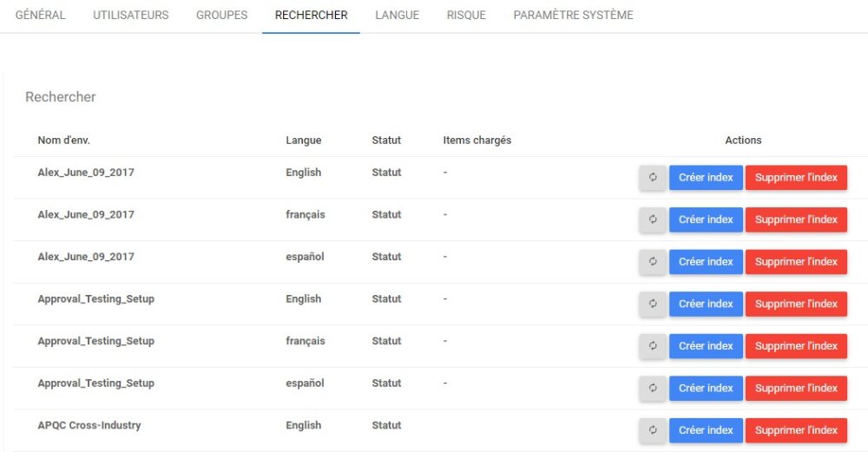
Task: Refresh the APQC Cross-Industry English index
Action: 653,430
